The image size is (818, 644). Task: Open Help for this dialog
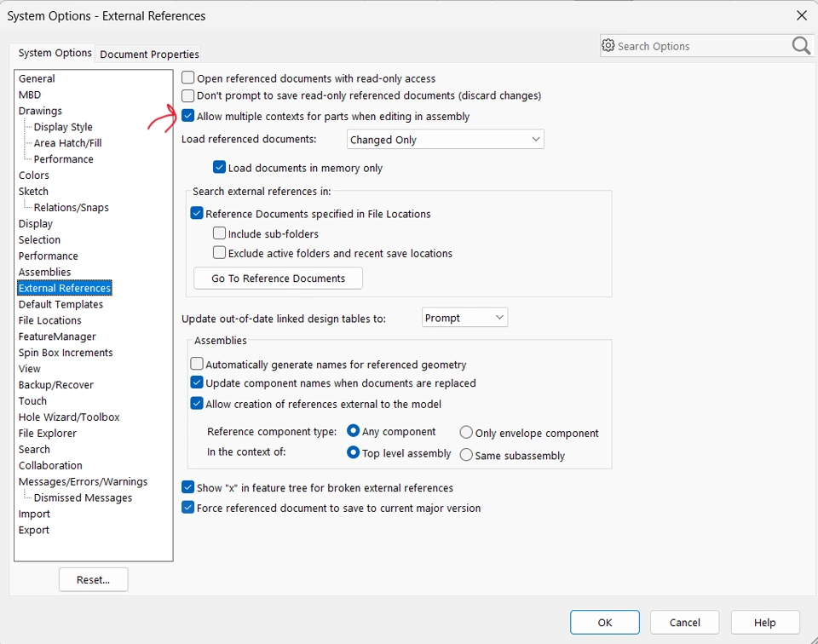[x=765, y=622]
